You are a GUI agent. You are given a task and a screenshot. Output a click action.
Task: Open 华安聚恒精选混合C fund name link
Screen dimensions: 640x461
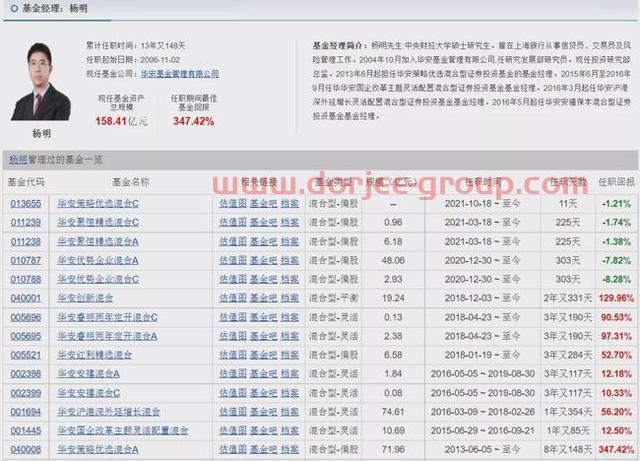point(98,223)
